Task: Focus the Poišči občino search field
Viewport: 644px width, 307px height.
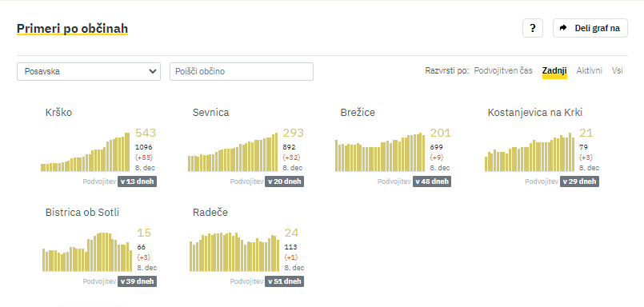Action: (x=242, y=71)
